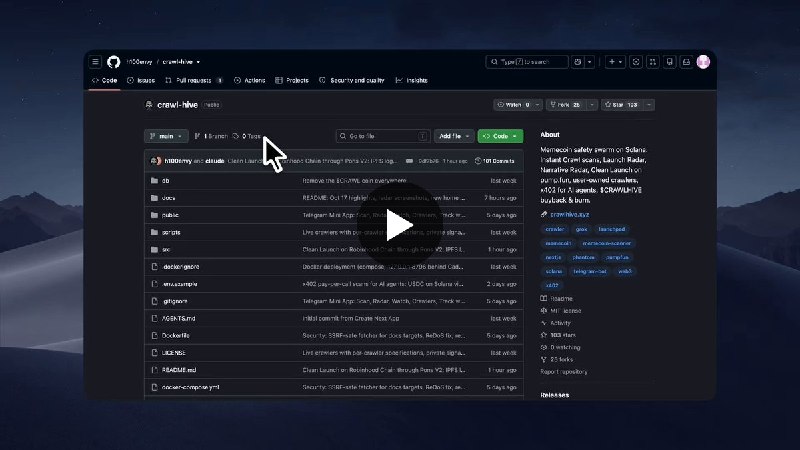Switch to the Pull requests tab
Screen dimensions: 800x450
point(194,80)
